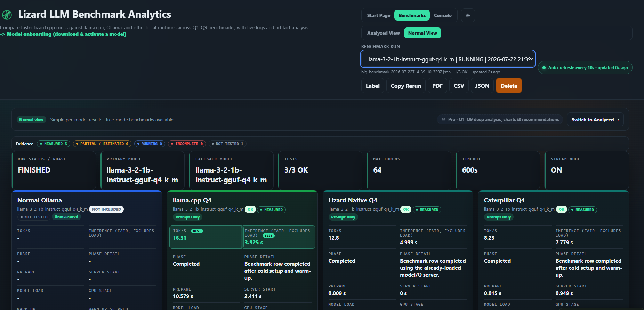Click the MEASURED badge on Caterpillar Q4
This screenshot has height=310, width=644.
[x=582, y=210]
